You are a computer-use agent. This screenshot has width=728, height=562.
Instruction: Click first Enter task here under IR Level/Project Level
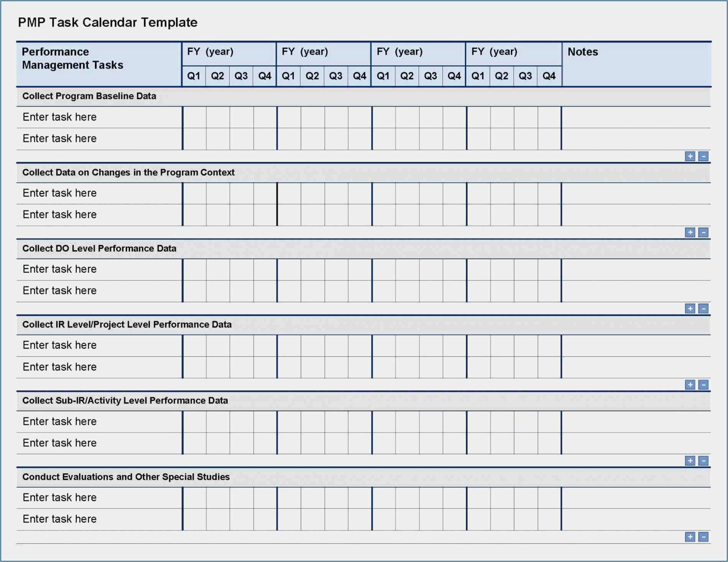point(59,345)
